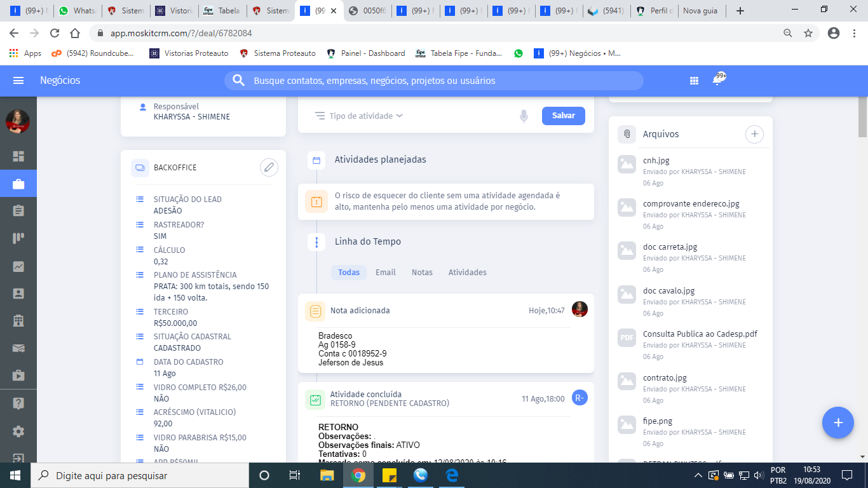Switch to the Notas timeline tab
The height and width of the screenshot is (488, 868).
tap(422, 272)
